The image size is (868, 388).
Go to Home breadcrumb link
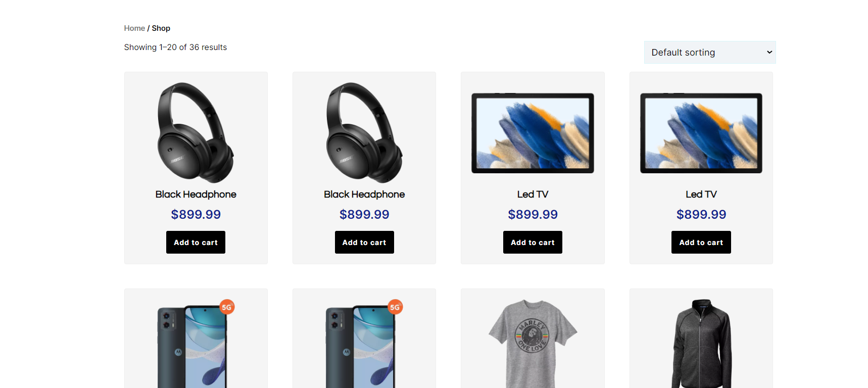(x=134, y=28)
